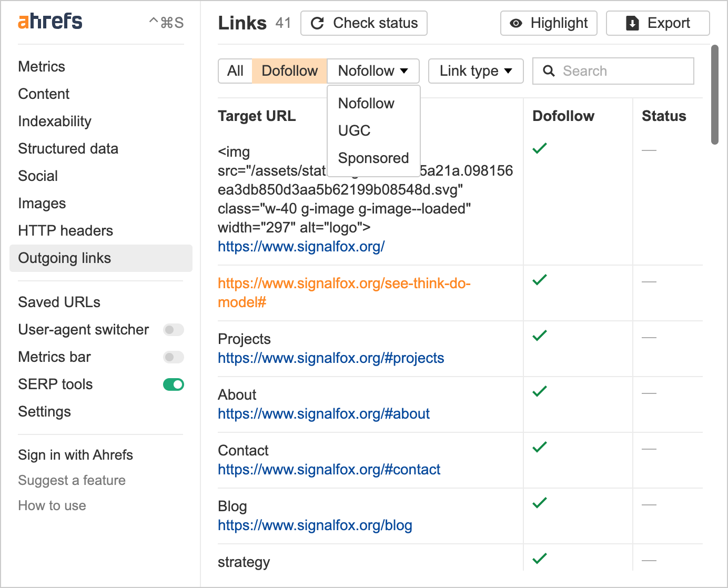The height and width of the screenshot is (588, 728).
Task: Open HTTP headers in sidebar
Action: pyautogui.click(x=65, y=231)
